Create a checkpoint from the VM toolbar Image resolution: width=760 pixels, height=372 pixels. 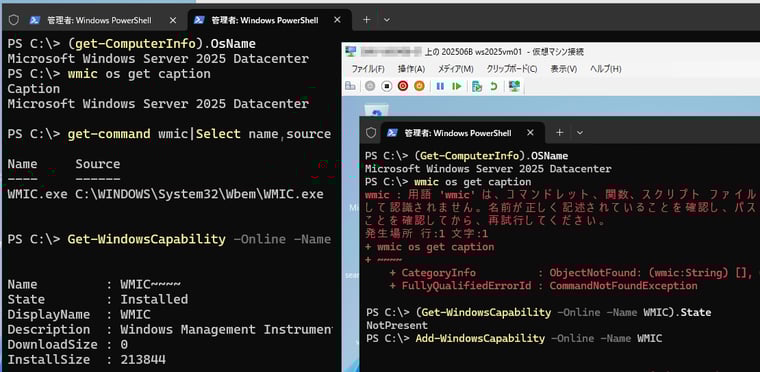477,86
